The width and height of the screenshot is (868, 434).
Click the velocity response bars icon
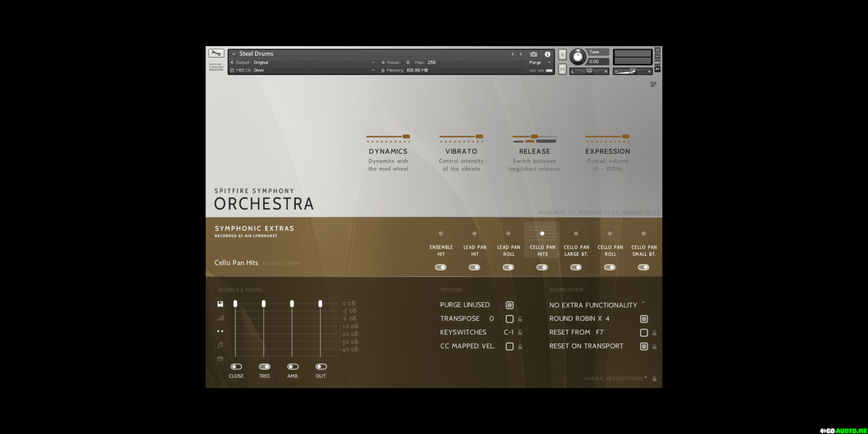point(220,318)
